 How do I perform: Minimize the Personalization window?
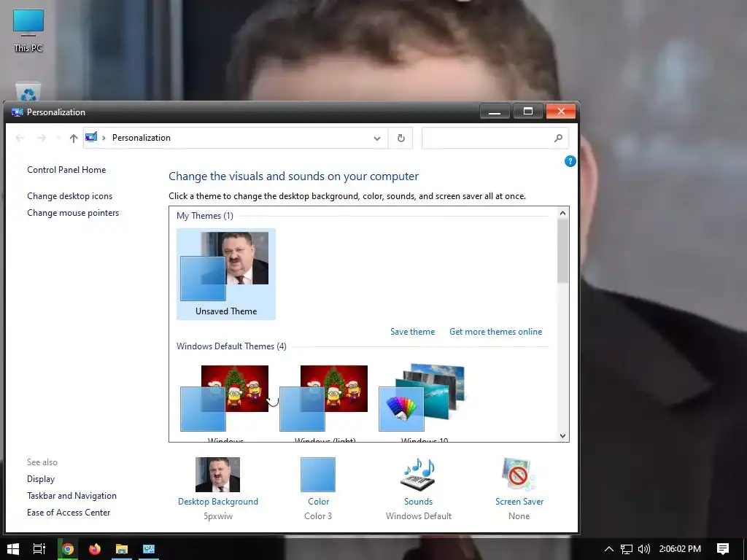pyautogui.click(x=495, y=112)
